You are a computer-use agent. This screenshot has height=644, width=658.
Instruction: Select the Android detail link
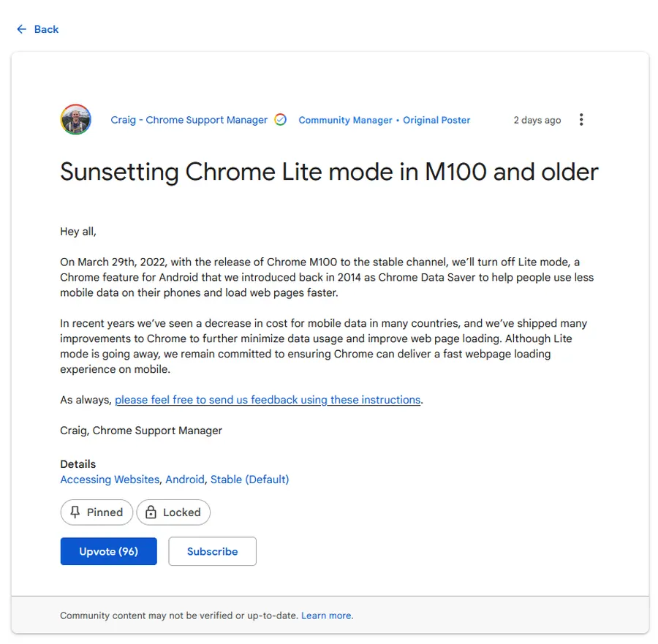[x=185, y=480]
